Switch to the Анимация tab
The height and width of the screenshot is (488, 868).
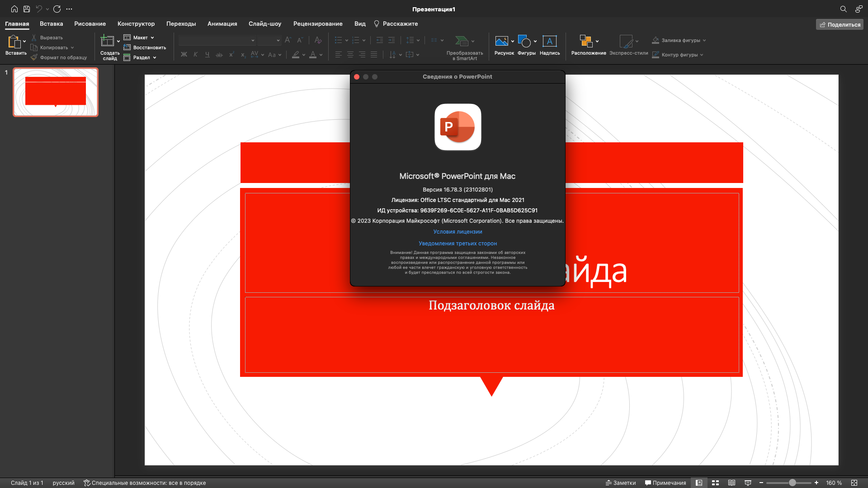coord(222,23)
